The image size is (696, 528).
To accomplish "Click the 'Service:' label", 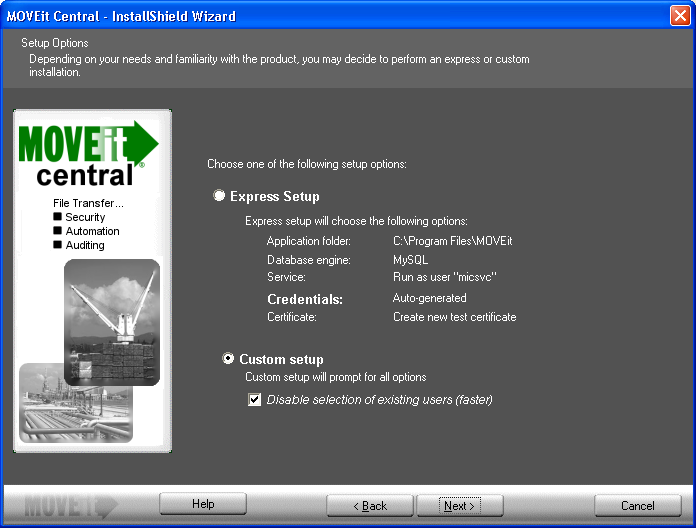I will 286,277.
